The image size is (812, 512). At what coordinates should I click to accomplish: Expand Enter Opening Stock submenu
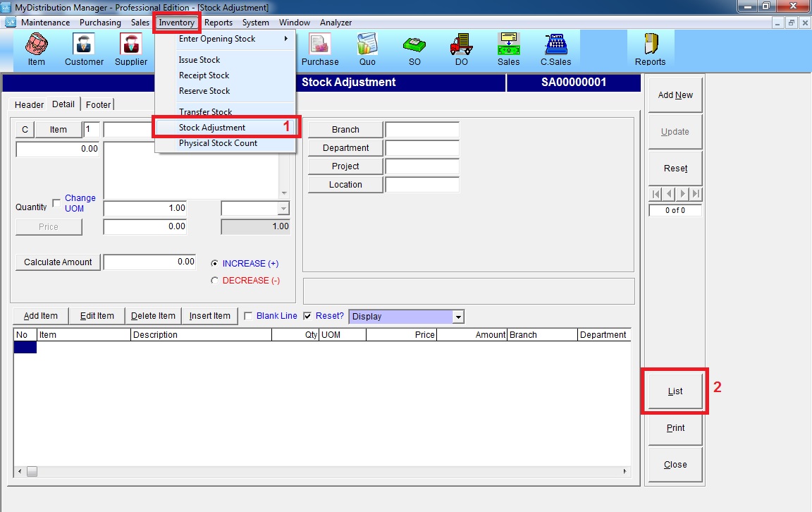(x=233, y=39)
